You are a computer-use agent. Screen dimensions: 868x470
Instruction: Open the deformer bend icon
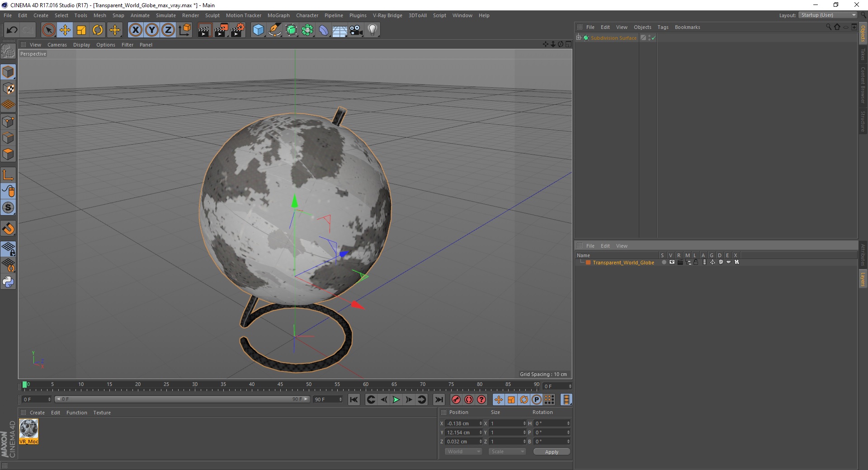[x=324, y=30]
